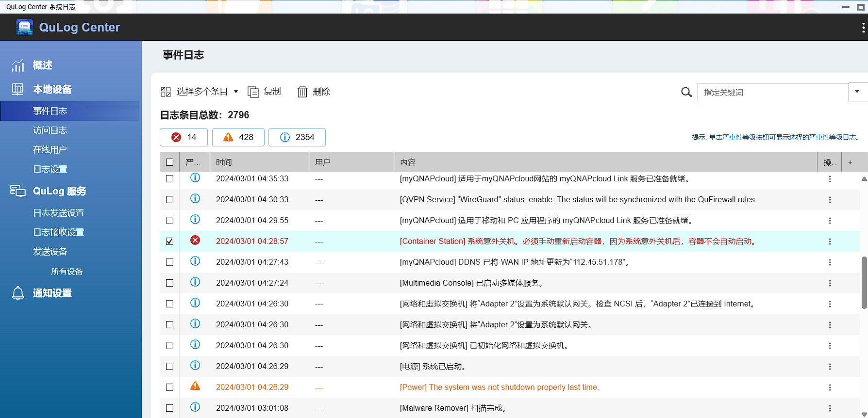This screenshot has width=868, height=418.
Task: Click the 概述 overview sidebar label
Action: [43, 65]
